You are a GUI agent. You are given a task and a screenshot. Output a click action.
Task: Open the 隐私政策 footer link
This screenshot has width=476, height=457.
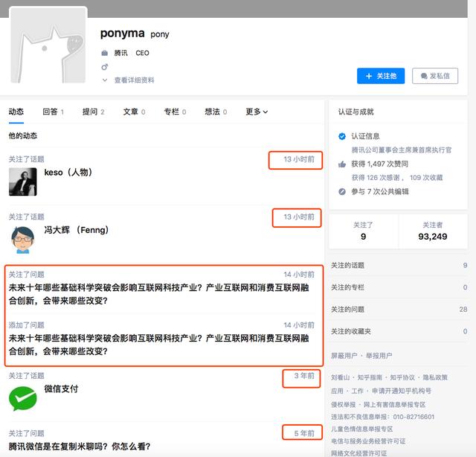tap(435, 377)
